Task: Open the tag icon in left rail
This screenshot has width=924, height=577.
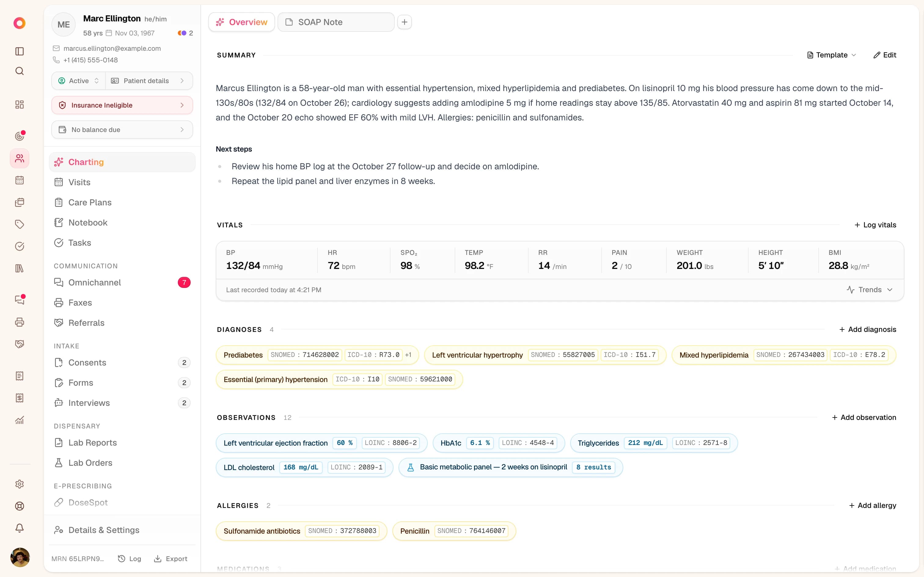Action: pos(20,224)
